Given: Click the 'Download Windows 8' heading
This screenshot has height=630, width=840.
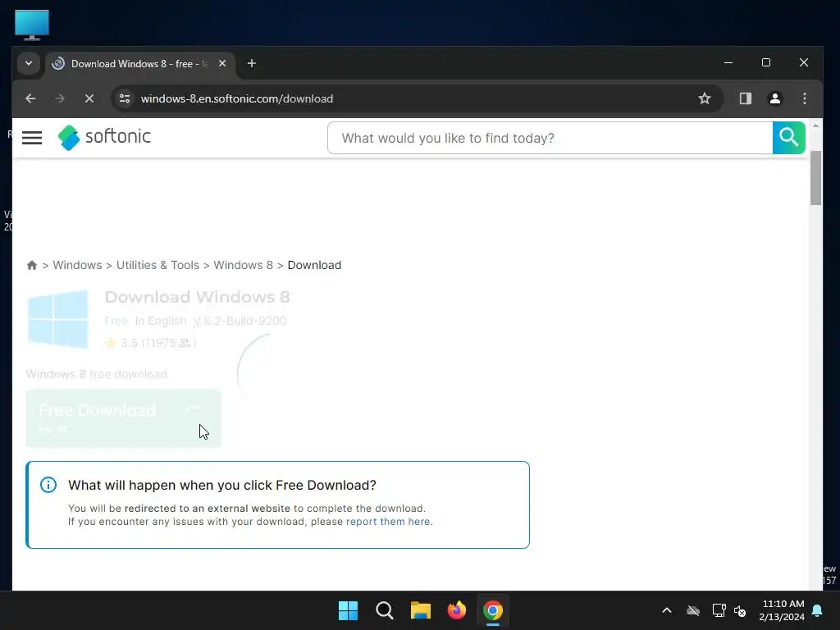Looking at the screenshot, I should [x=197, y=297].
